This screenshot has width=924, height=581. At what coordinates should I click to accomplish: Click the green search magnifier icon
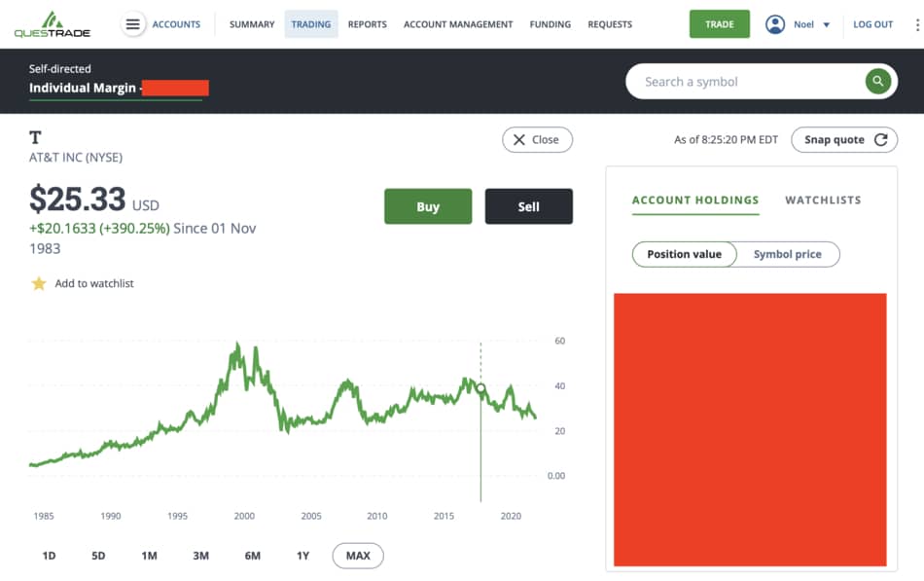tap(877, 82)
